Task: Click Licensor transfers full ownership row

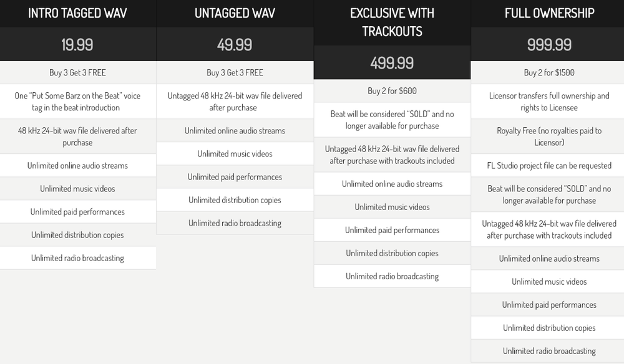Action: 549,102
